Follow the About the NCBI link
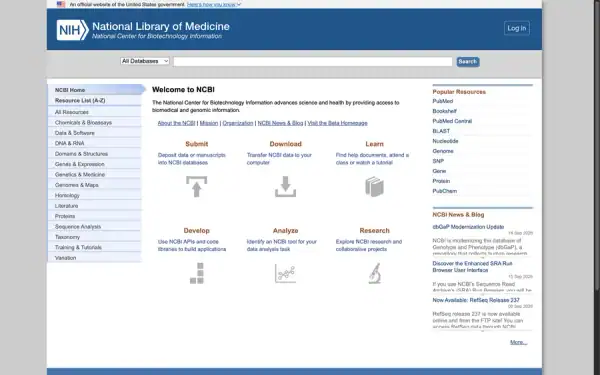Viewport: 600px width, 375px height. (x=176, y=123)
